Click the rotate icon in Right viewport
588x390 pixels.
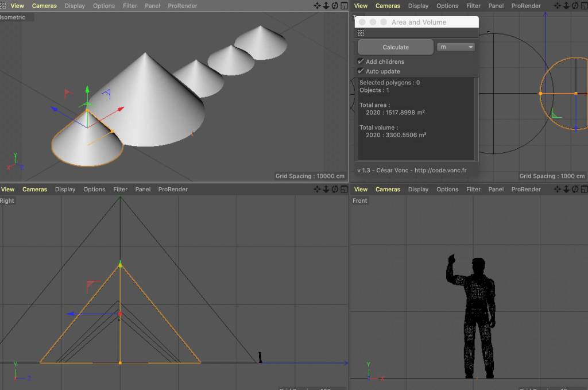coord(335,190)
